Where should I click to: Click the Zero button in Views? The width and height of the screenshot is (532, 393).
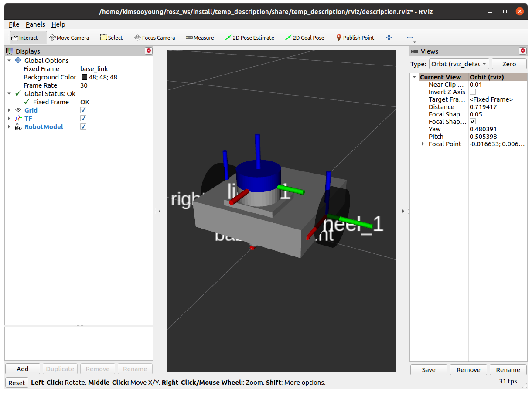click(x=509, y=64)
